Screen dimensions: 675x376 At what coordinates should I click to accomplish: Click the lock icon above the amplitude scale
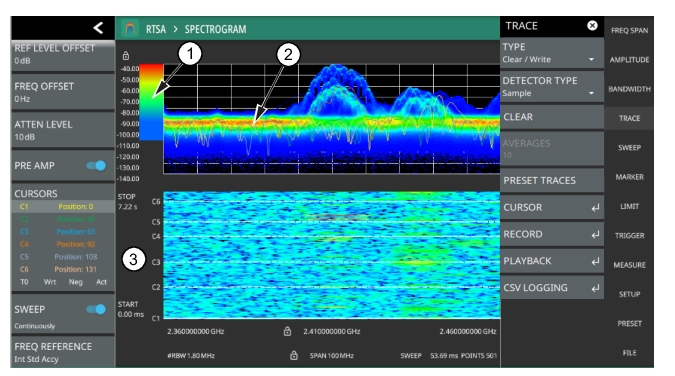(x=126, y=56)
